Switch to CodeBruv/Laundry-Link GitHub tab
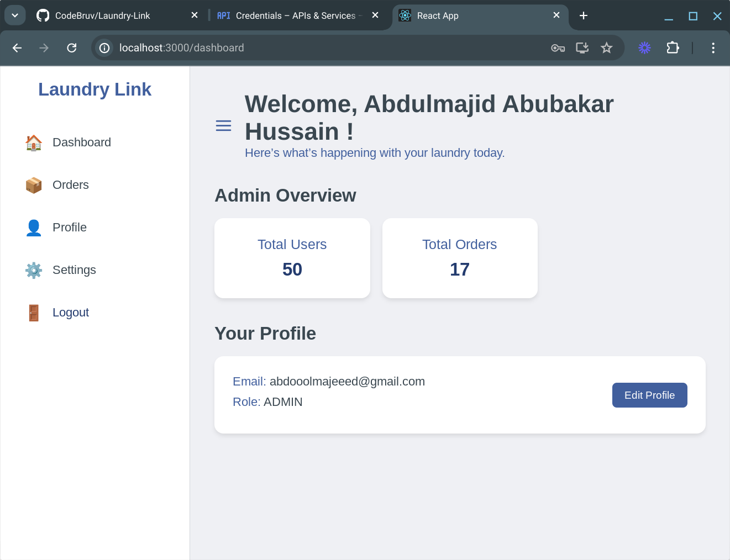This screenshot has width=730, height=560. pos(103,15)
